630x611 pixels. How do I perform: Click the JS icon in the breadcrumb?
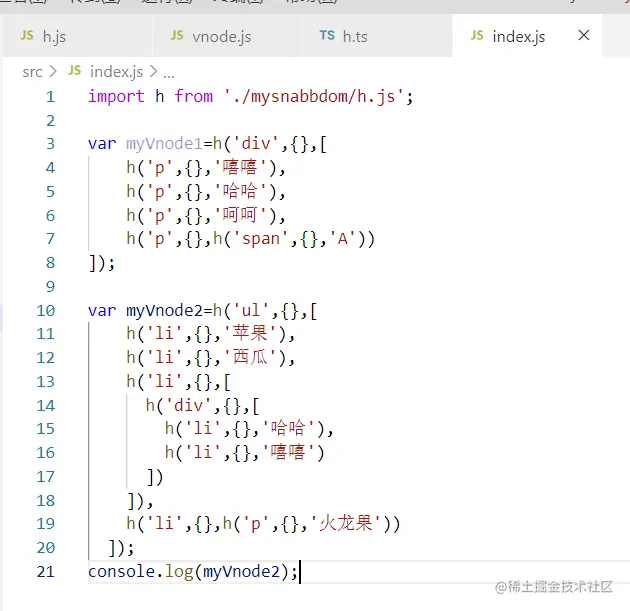tap(75, 71)
